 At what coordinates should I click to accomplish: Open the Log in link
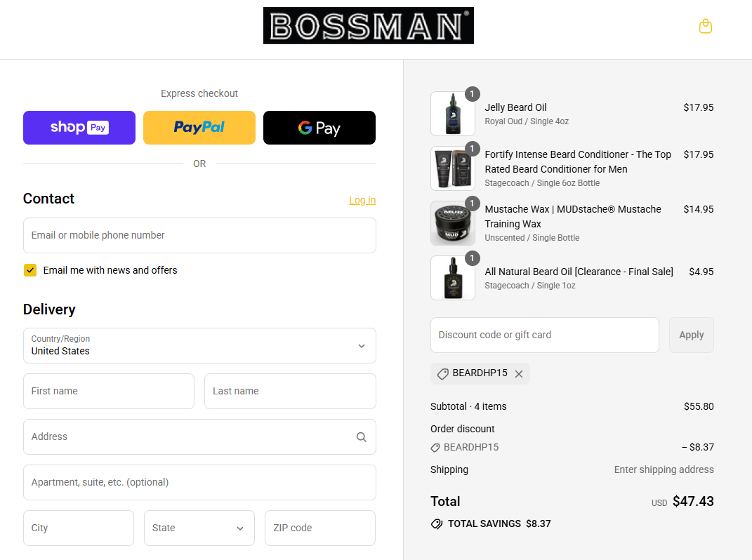pos(362,200)
